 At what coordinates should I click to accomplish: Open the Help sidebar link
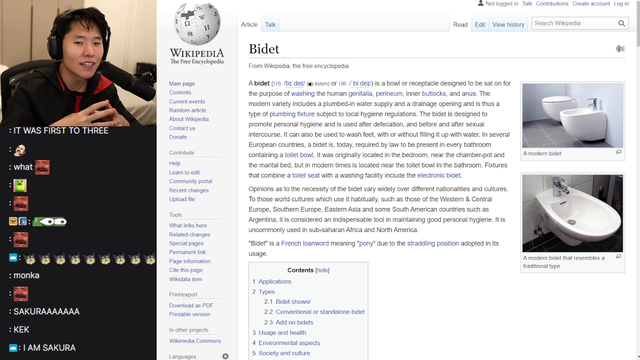click(175, 163)
